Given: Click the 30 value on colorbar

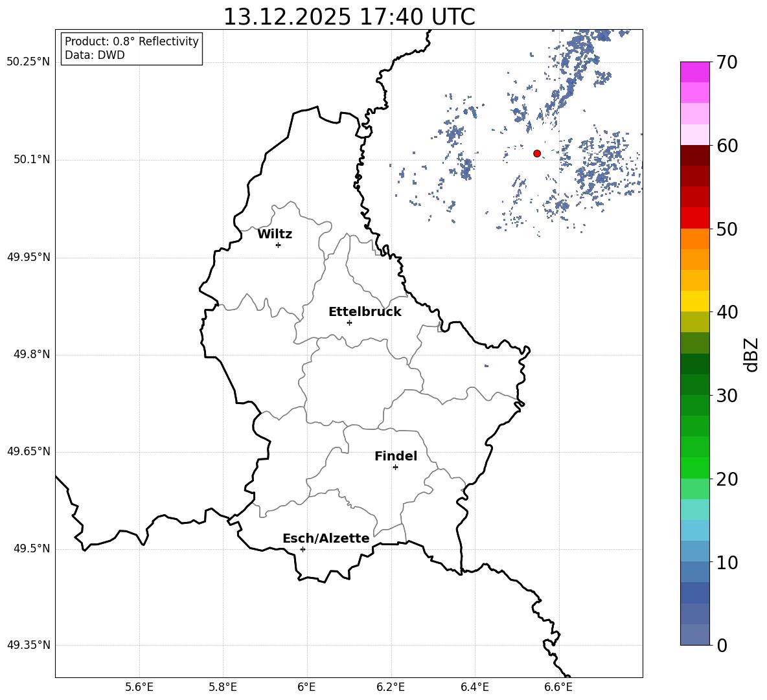Looking at the screenshot, I should (x=727, y=396).
